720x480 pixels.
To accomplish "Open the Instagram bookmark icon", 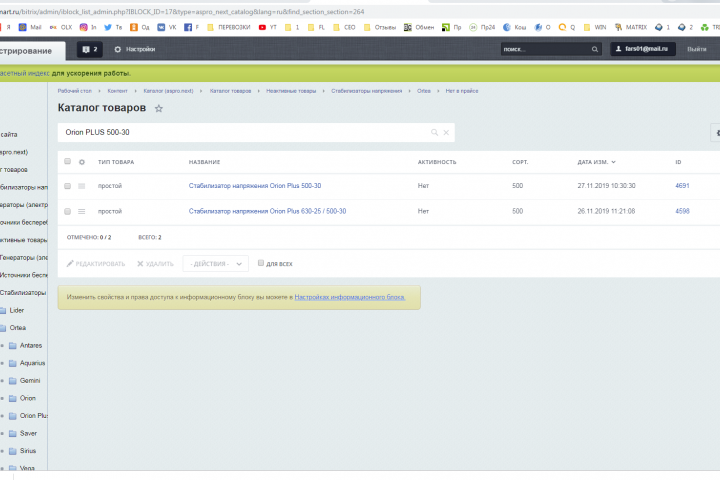I will click(x=84, y=28).
